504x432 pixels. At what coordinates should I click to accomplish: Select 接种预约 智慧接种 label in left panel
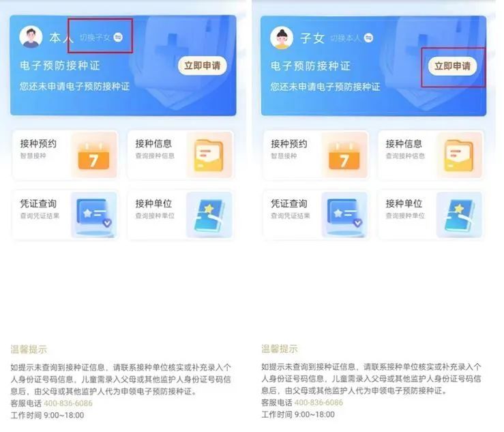point(38,149)
